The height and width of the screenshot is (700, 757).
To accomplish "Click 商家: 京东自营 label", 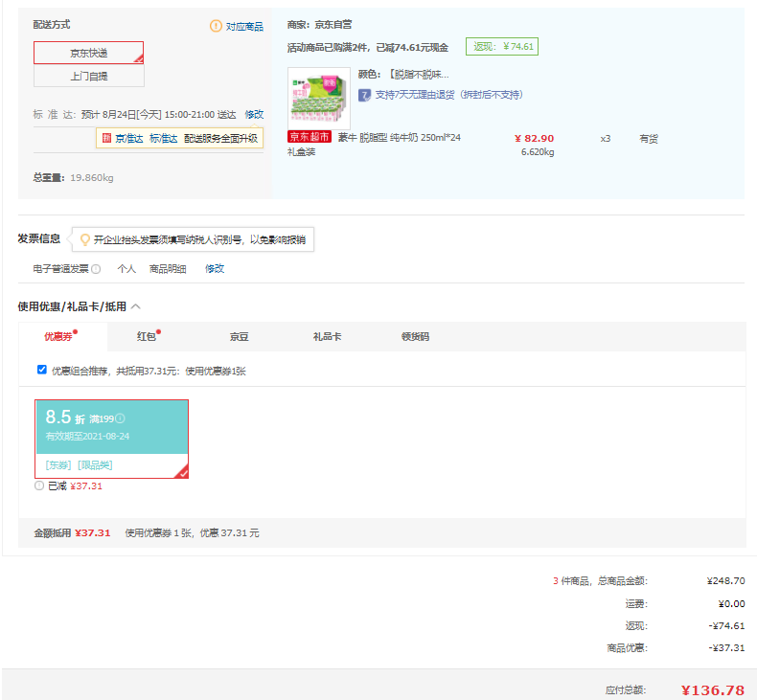I will point(319,25).
